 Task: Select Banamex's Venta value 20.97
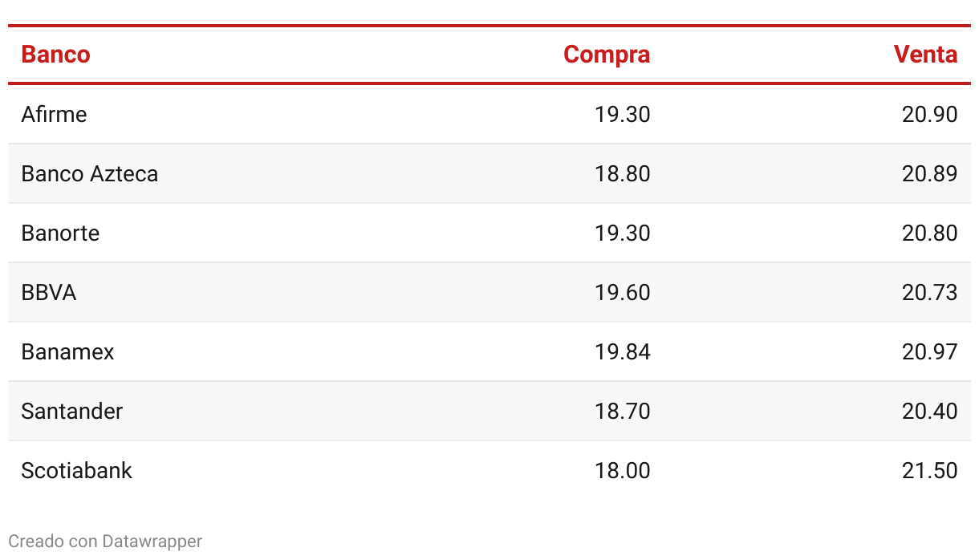[930, 352]
